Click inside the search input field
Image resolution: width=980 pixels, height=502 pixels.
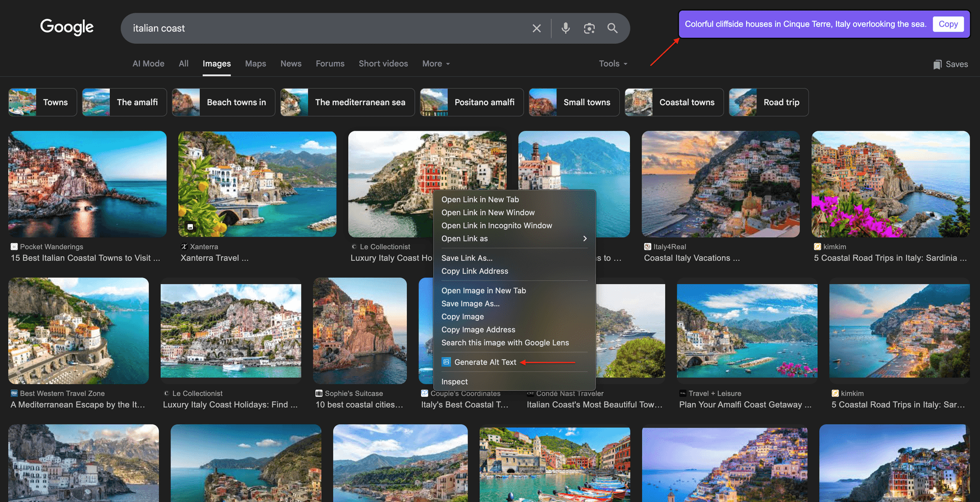pyautogui.click(x=306, y=28)
